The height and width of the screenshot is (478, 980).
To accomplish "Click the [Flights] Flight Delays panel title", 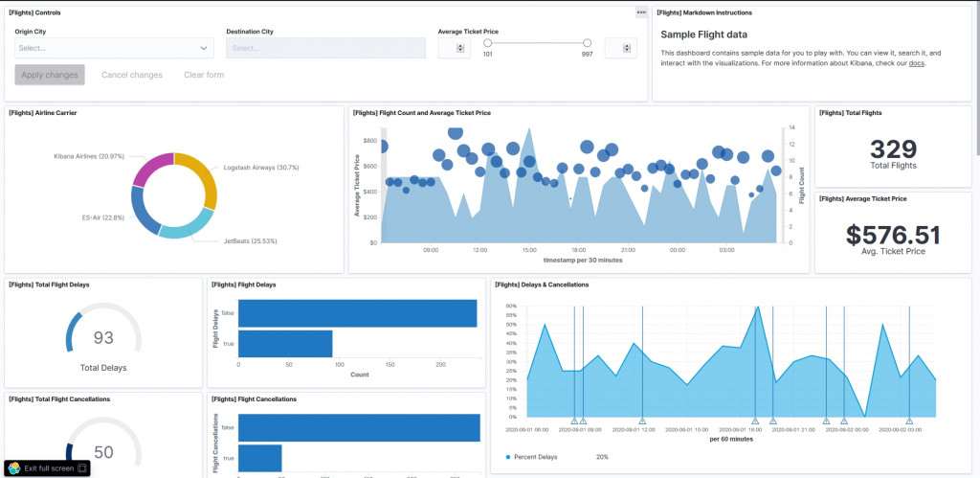I will [244, 285].
